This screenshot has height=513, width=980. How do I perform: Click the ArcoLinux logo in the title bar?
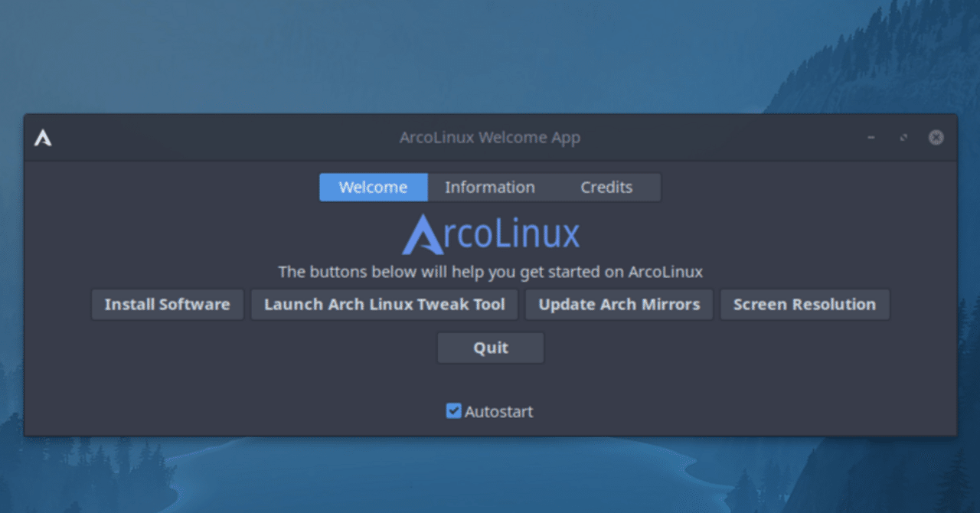pyautogui.click(x=44, y=139)
